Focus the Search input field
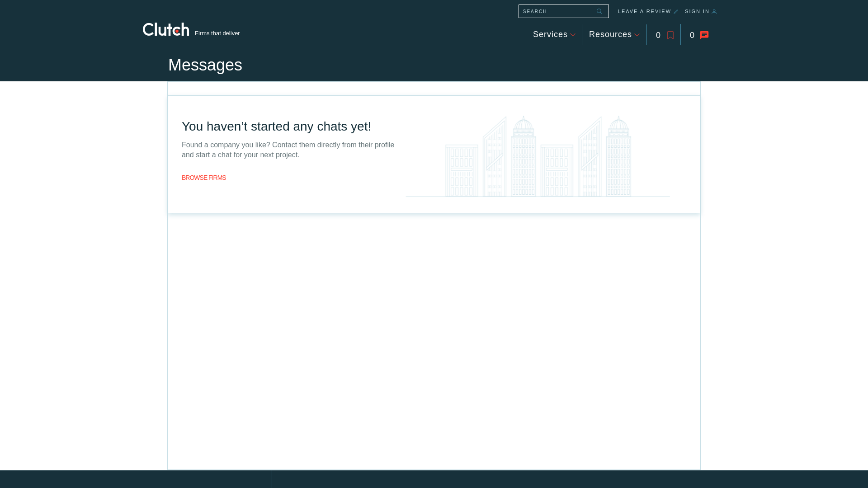This screenshot has height=488, width=868. (556, 11)
